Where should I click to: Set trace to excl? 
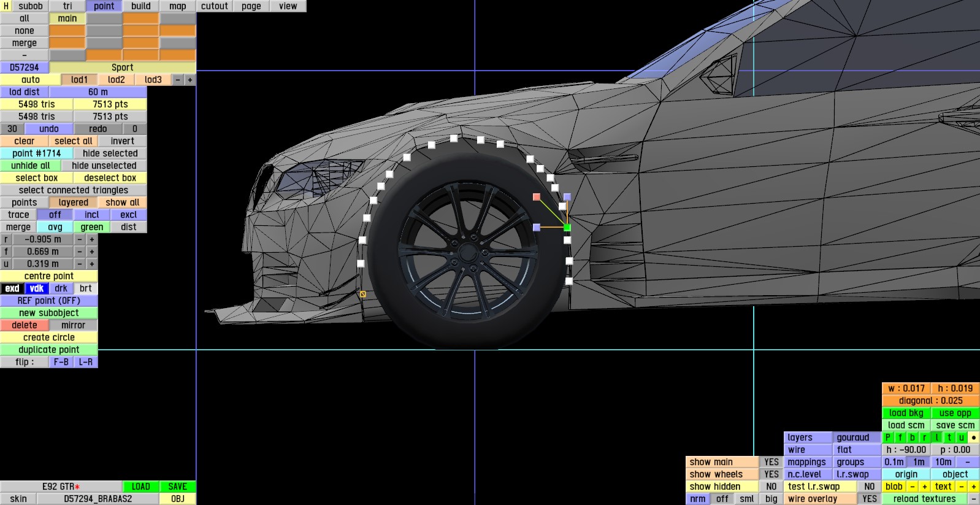[x=129, y=215]
